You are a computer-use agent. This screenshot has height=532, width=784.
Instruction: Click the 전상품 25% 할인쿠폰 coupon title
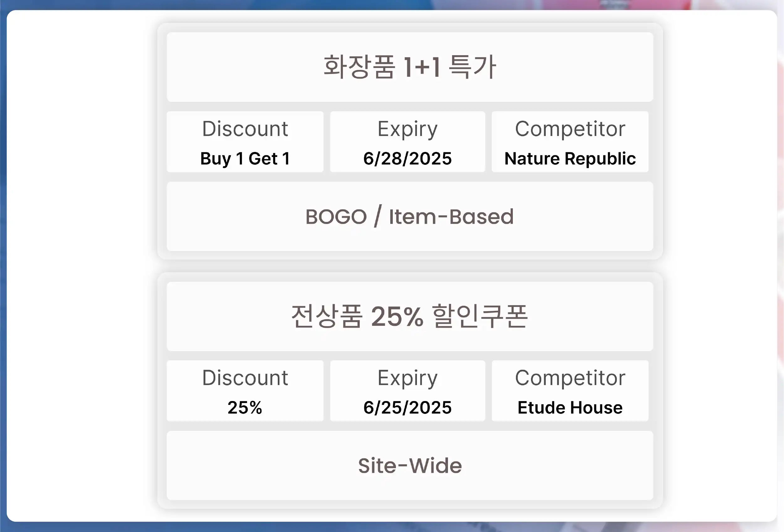pos(409,316)
